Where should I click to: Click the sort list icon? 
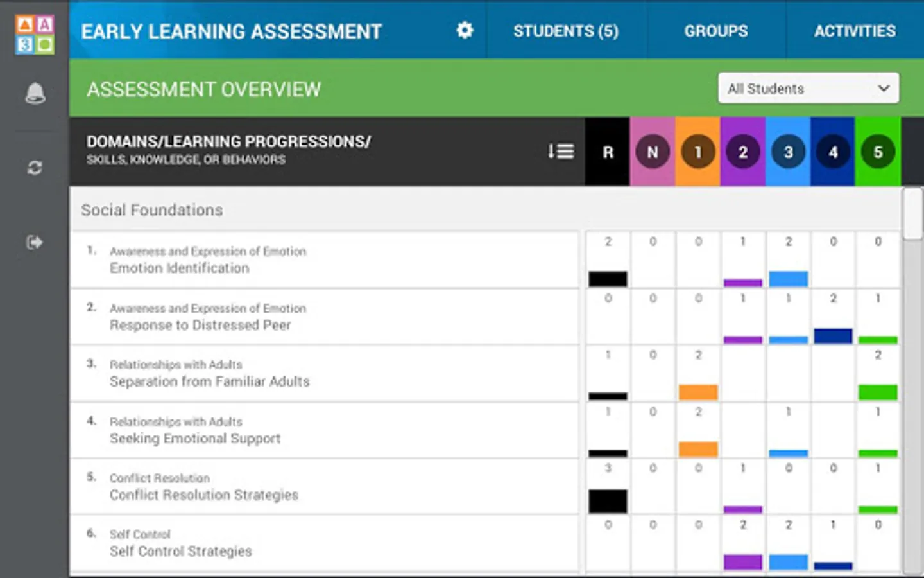(x=560, y=152)
